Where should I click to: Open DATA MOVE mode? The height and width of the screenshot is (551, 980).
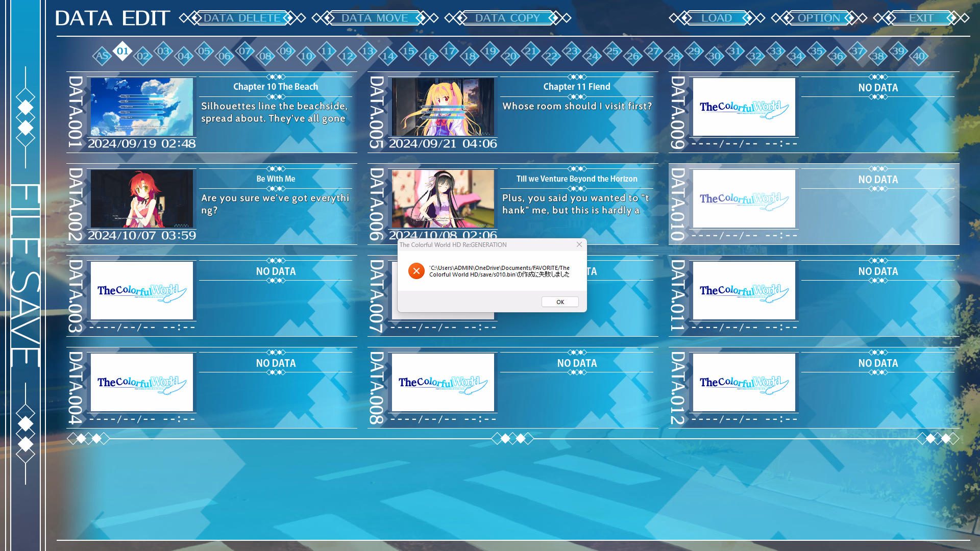pos(375,18)
